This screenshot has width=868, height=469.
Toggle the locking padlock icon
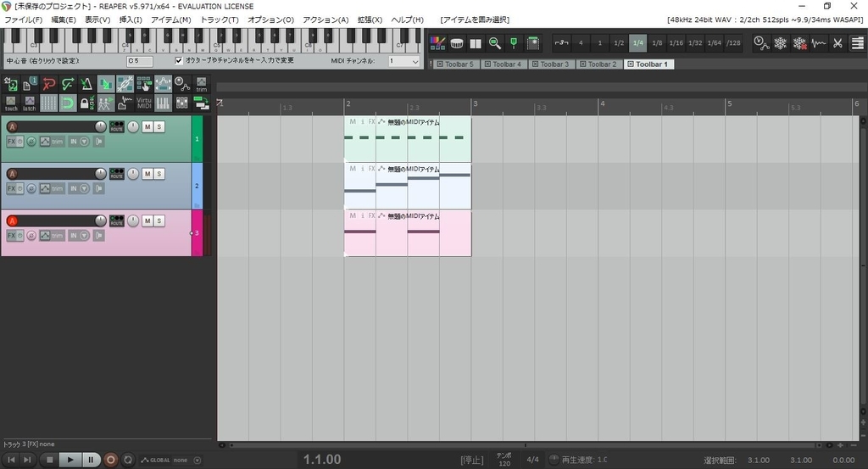tap(86, 103)
